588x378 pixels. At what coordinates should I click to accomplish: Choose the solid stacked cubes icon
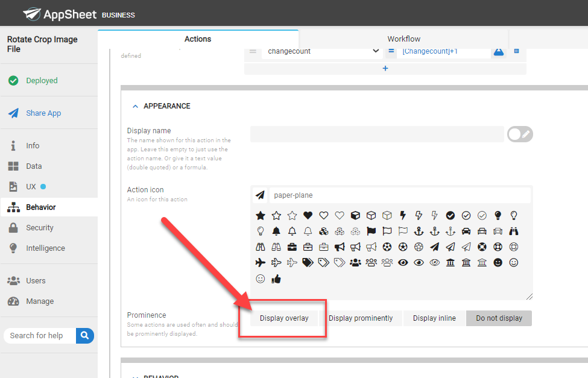point(324,232)
